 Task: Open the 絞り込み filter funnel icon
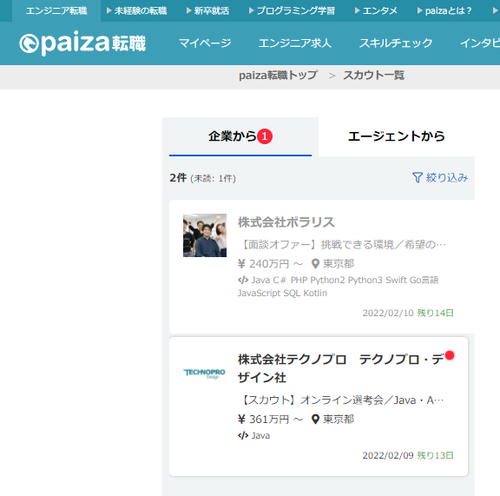(x=417, y=177)
